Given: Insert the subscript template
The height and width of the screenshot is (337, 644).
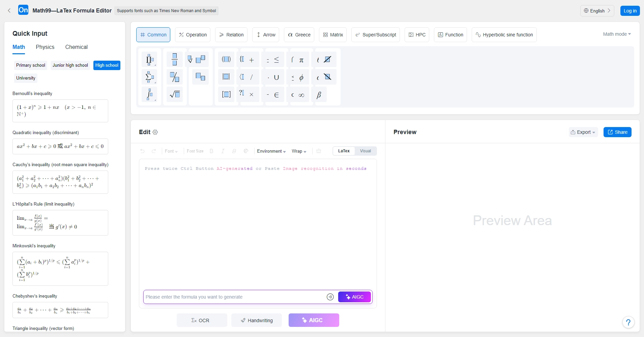Looking at the screenshot, I should 201,77.
